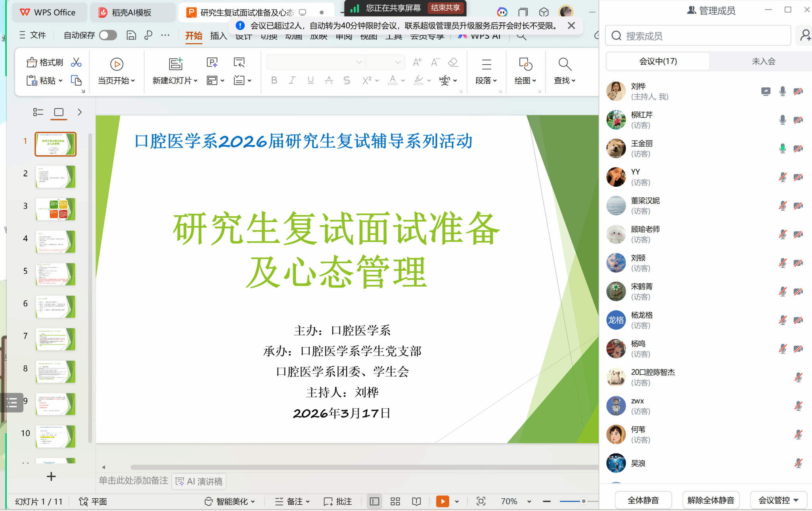Expand the 段落 paragraph dropdown
Image resolution: width=812 pixels, height=511 pixels.
pos(486,80)
